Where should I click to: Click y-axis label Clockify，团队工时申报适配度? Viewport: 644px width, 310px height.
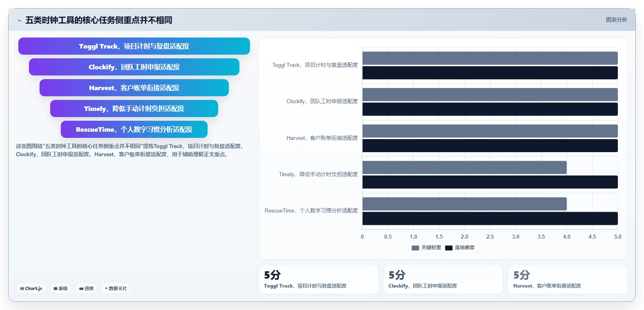pyautogui.click(x=322, y=101)
